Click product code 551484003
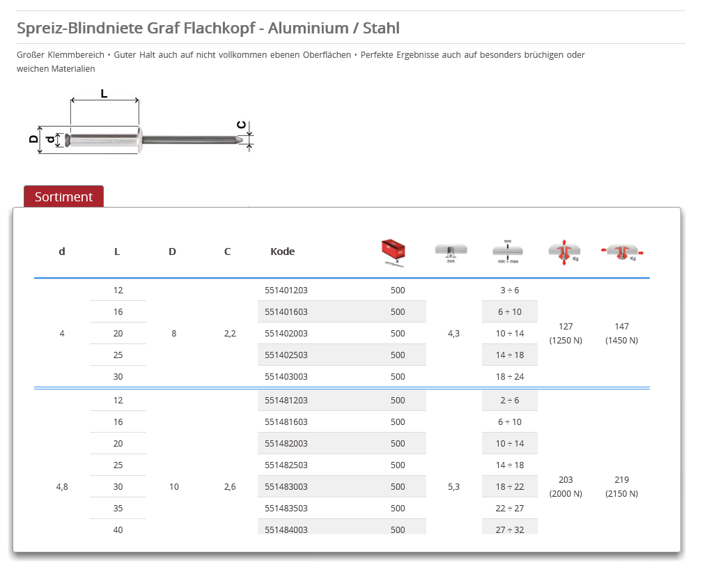709x588 pixels. [x=286, y=529]
